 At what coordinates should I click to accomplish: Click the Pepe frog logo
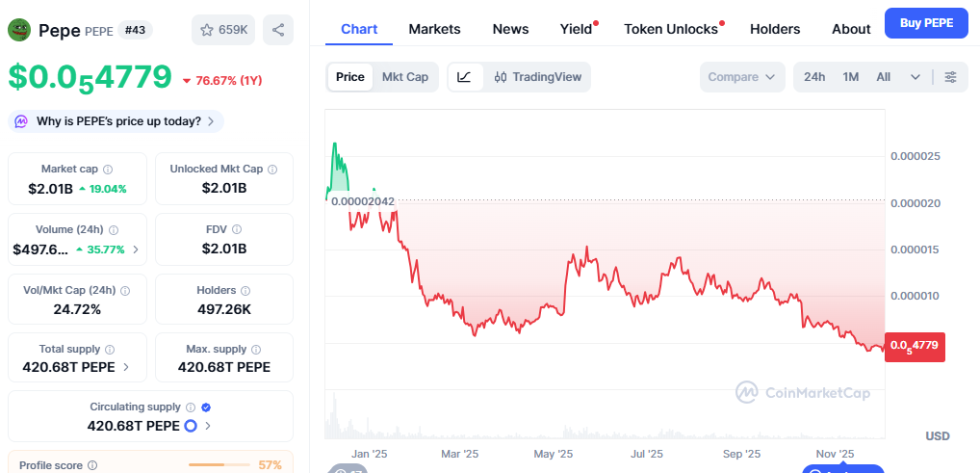click(x=19, y=30)
